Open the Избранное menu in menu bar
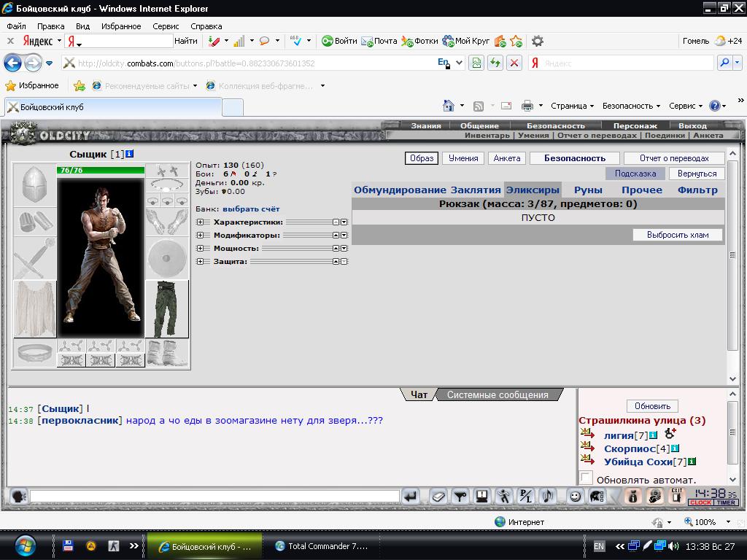The height and width of the screenshot is (560, 747). coord(121,26)
